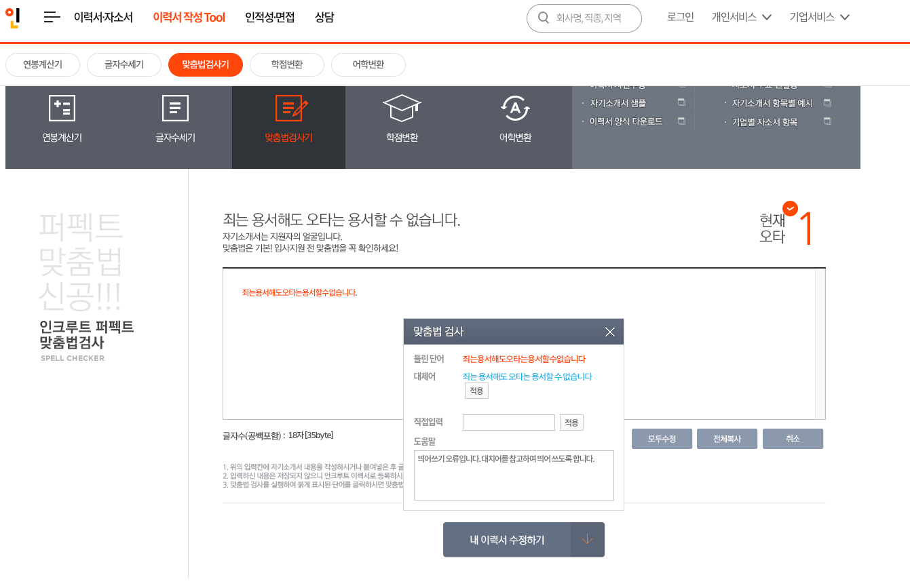The image size is (910, 588).
Task: Close the 맞춤법 검사 dialog
Action: pyautogui.click(x=609, y=332)
